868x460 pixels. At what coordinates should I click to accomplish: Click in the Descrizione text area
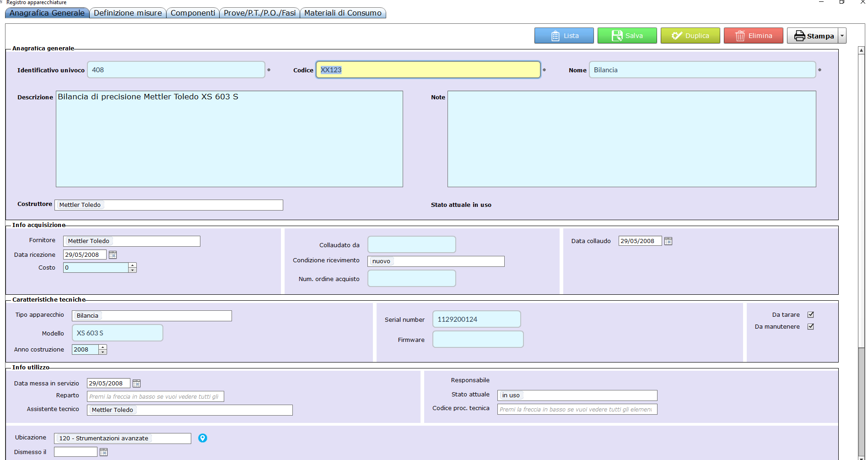(x=229, y=139)
